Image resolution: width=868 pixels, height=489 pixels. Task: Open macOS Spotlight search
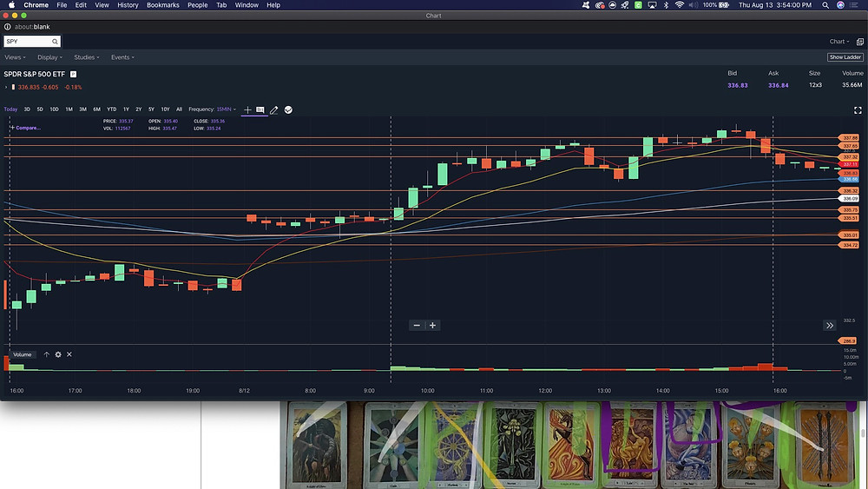[x=825, y=5]
